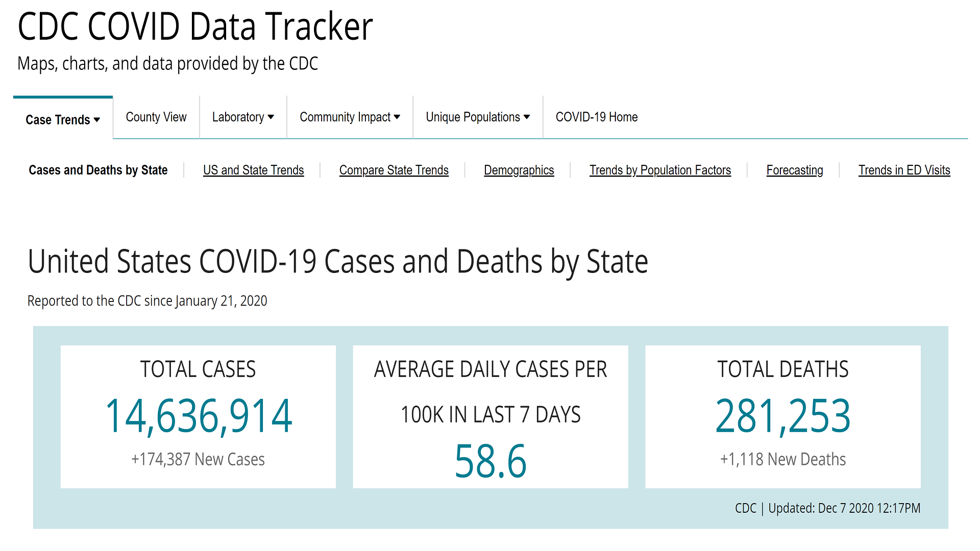This screenshot has width=980, height=551.
Task: Select Cases and Deaths by State
Action: [98, 170]
